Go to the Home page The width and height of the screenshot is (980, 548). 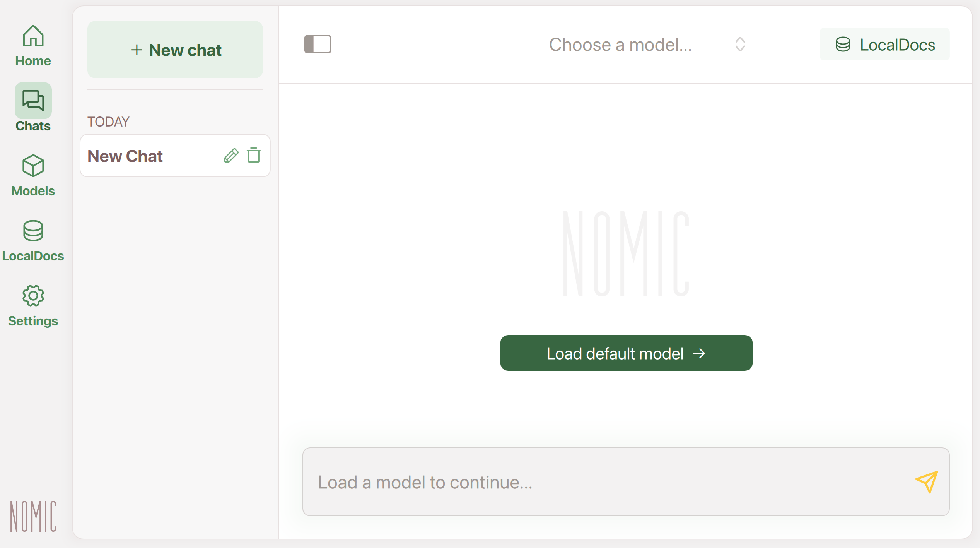pos(33,46)
